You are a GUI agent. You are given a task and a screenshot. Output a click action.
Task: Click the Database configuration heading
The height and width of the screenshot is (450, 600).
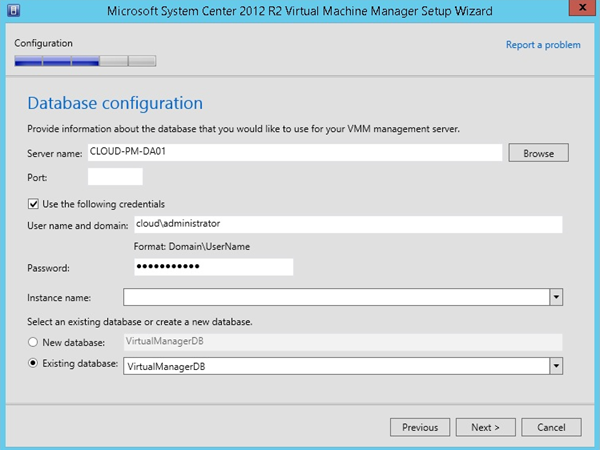115,103
